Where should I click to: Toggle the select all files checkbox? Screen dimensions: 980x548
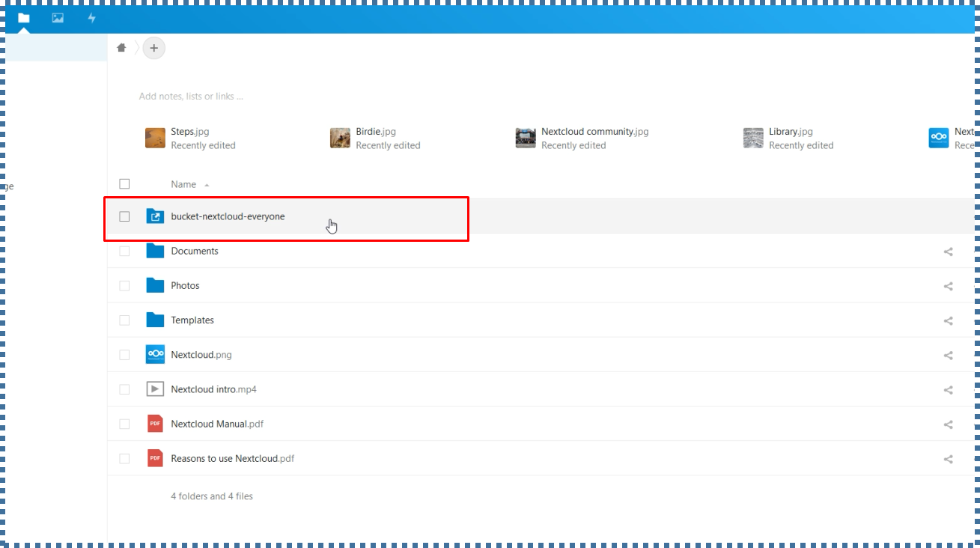[x=124, y=183]
